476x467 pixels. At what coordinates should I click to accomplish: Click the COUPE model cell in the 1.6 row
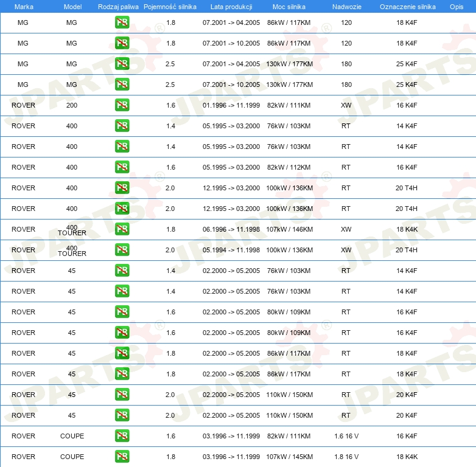(x=72, y=436)
